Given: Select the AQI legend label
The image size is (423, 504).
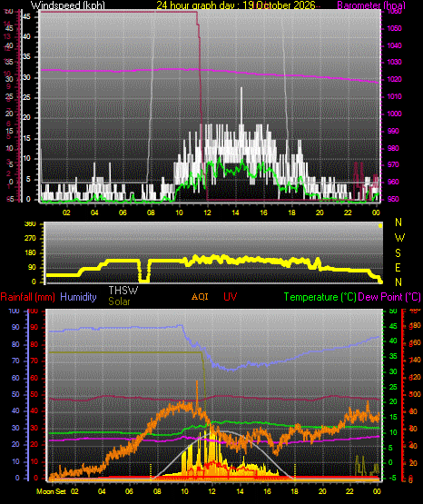Looking at the screenshot, I should (200, 296).
